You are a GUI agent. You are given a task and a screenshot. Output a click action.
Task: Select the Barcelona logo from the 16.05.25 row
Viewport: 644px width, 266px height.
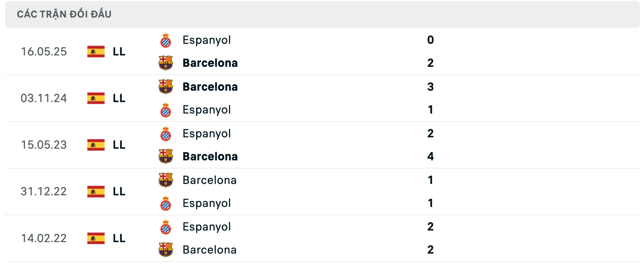(x=166, y=63)
